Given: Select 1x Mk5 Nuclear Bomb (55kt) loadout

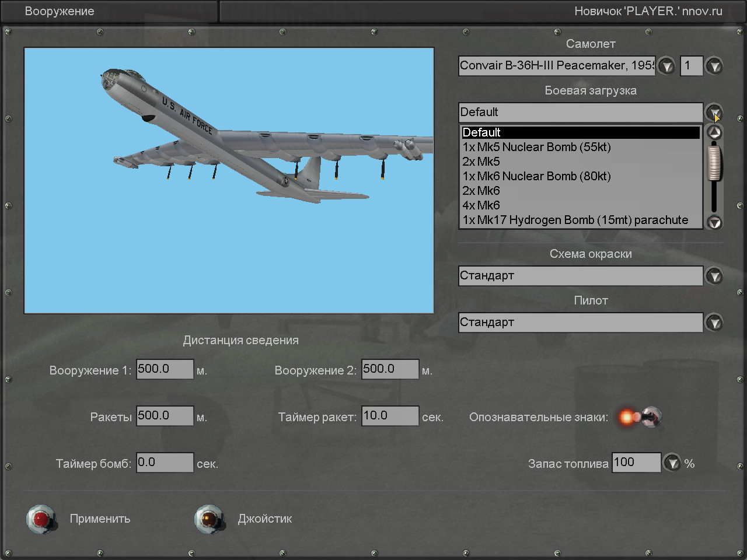Looking at the screenshot, I should point(536,147).
